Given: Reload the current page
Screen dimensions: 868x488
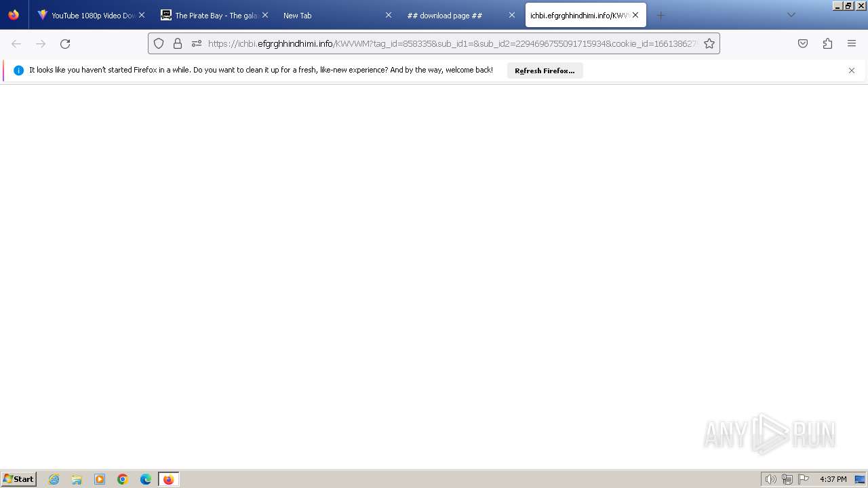Looking at the screenshot, I should tap(65, 43).
